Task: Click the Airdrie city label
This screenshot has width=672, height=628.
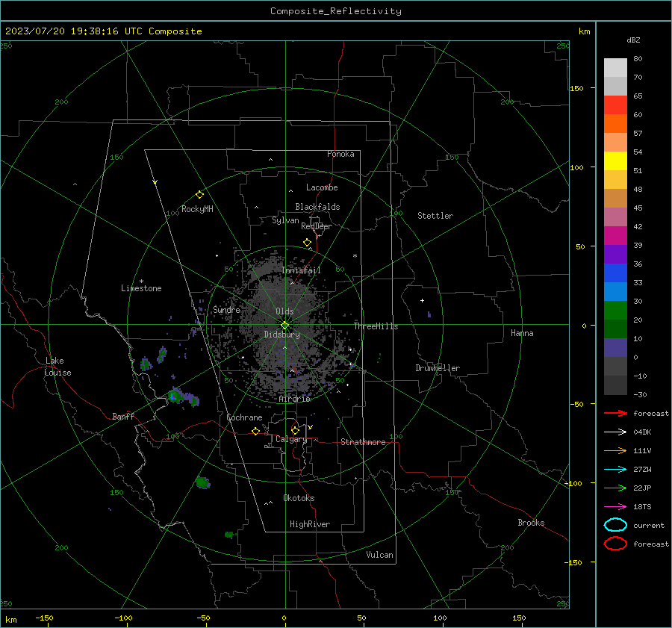Action: (294, 399)
